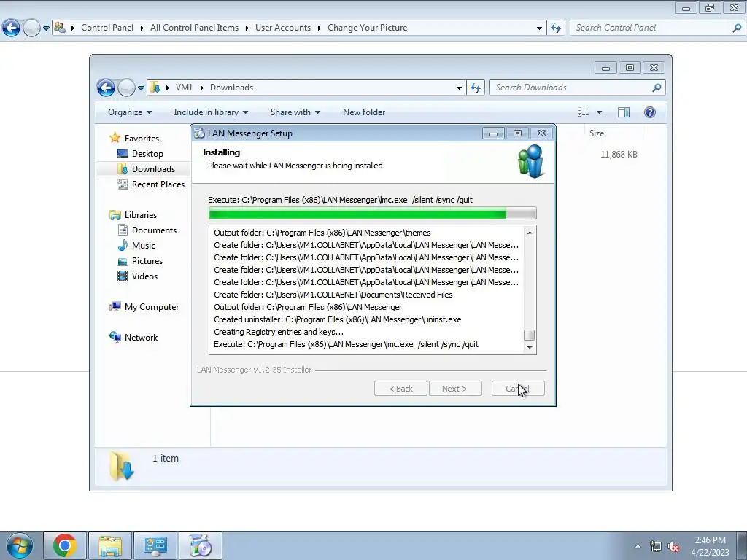Click scroll up arrow in install log
The height and width of the screenshot is (560, 747).
[530, 233]
